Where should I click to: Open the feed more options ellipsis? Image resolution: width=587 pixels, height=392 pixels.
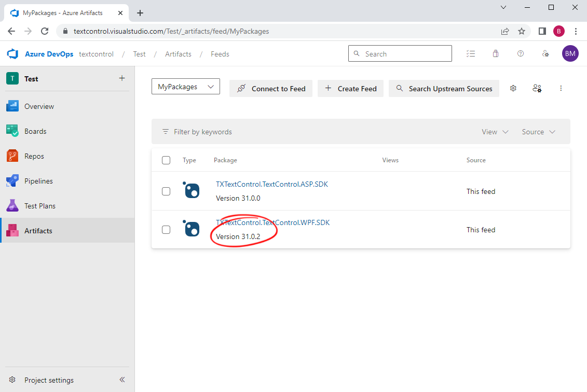[561, 88]
